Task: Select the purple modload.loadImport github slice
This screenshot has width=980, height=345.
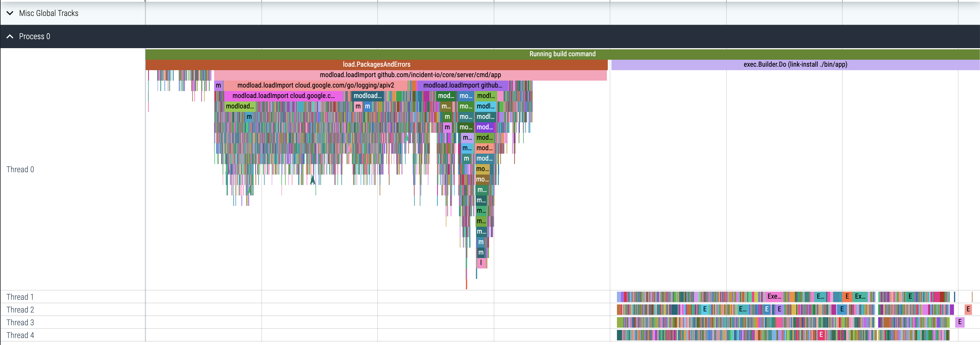Action: 462,85
